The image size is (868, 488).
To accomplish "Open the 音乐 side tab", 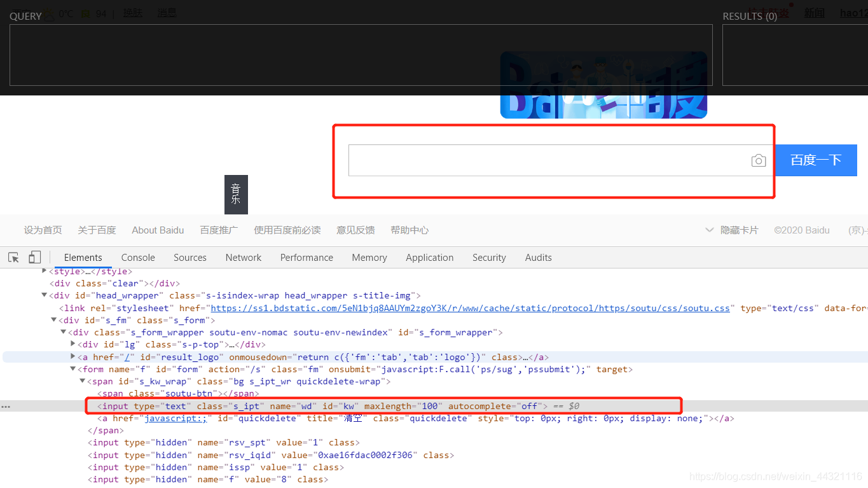I will point(236,194).
